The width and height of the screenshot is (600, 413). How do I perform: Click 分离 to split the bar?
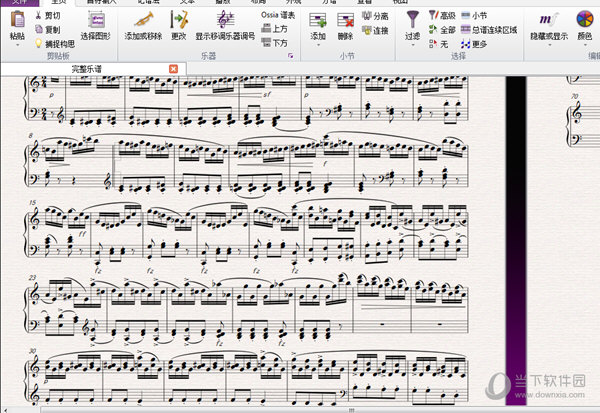(375, 16)
